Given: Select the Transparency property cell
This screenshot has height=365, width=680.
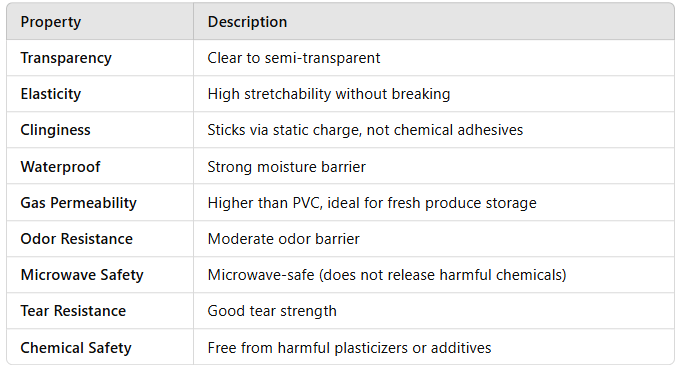Looking at the screenshot, I should point(100,58).
